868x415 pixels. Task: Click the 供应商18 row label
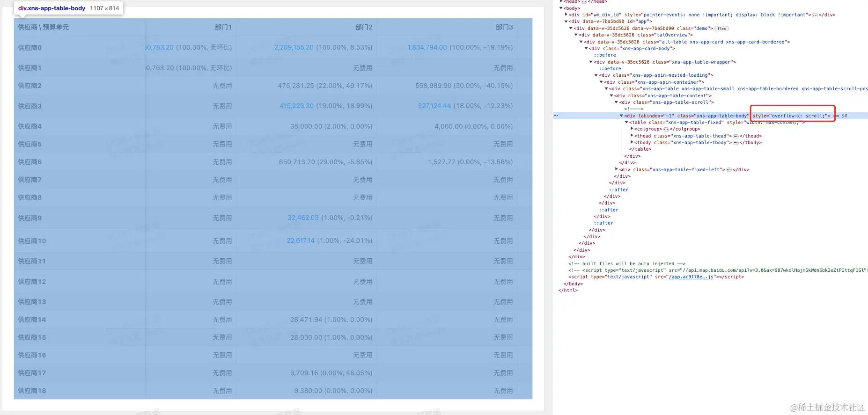tap(32, 391)
